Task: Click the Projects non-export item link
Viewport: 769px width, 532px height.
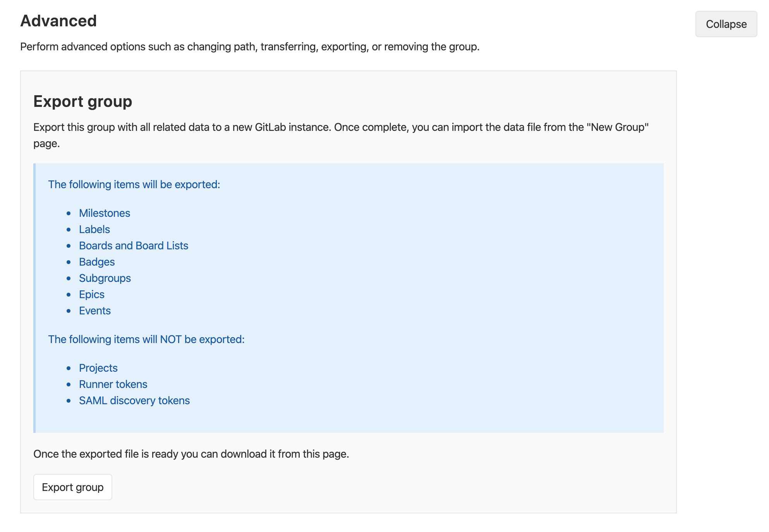Action: (98, 368)
